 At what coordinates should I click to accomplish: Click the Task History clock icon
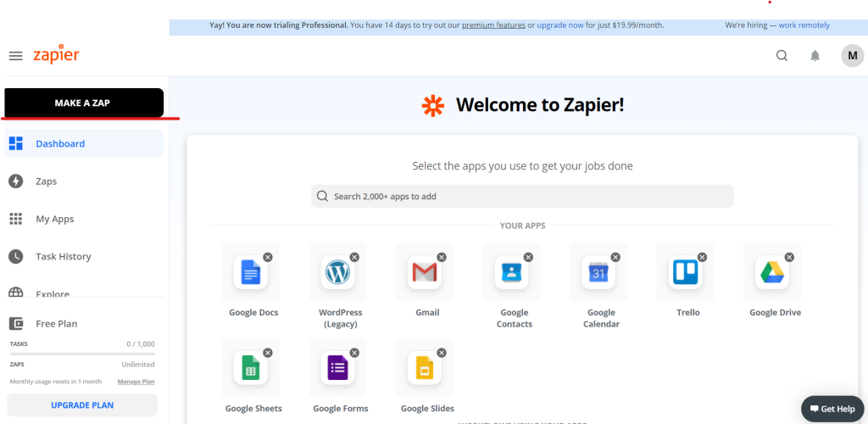click(x=16, y=256)
